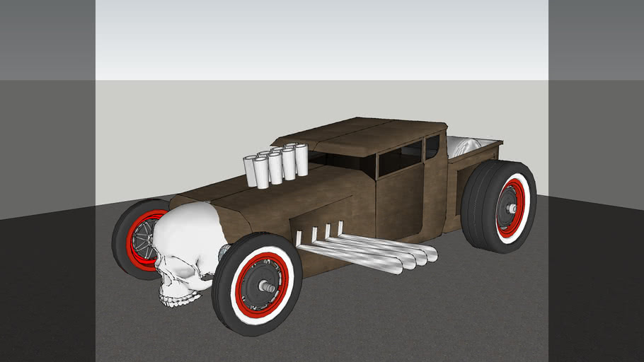644x362 pixels.
Task: Click the gray ground in front of truck
Action: click(x=354, y=318)
